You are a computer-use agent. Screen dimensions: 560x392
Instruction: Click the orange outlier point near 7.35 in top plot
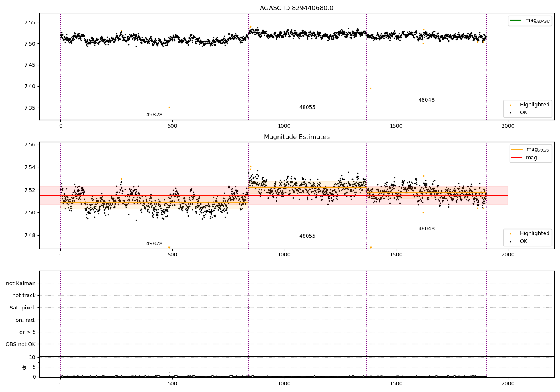[x=169, y=108]
